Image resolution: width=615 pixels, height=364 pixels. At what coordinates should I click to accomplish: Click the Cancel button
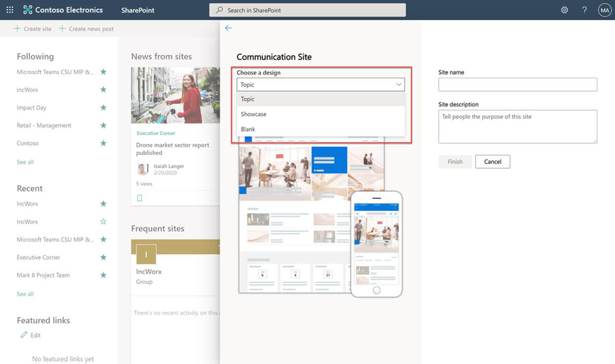pyautogui.click(x=493, y=162)
